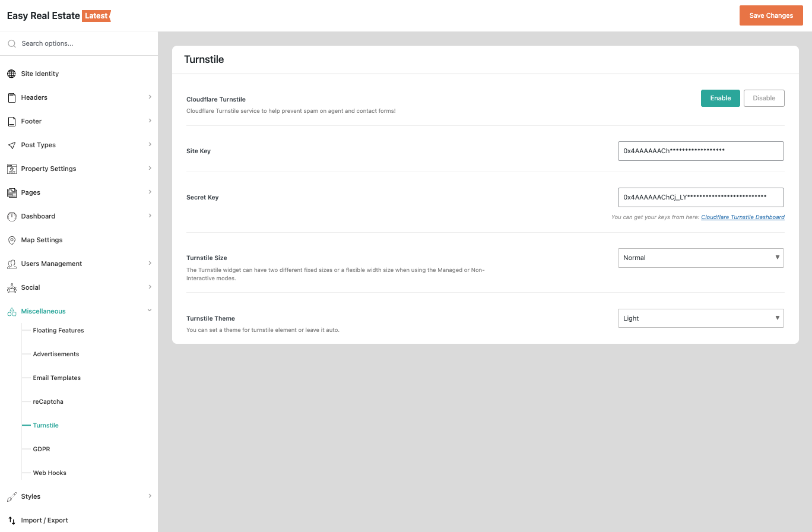Click the Footer icon in sidebar

[x=11, y=121]
